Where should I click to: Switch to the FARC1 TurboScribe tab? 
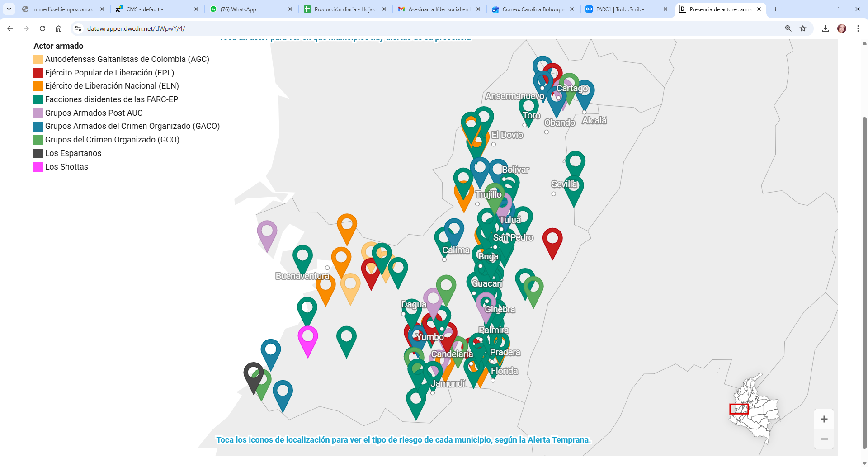[619, 9]
